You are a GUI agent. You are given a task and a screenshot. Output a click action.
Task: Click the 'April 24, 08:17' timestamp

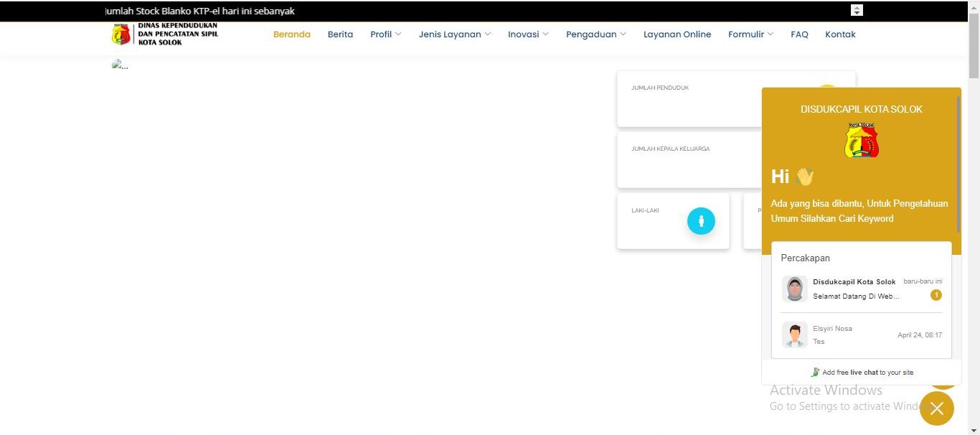[920, 335]
